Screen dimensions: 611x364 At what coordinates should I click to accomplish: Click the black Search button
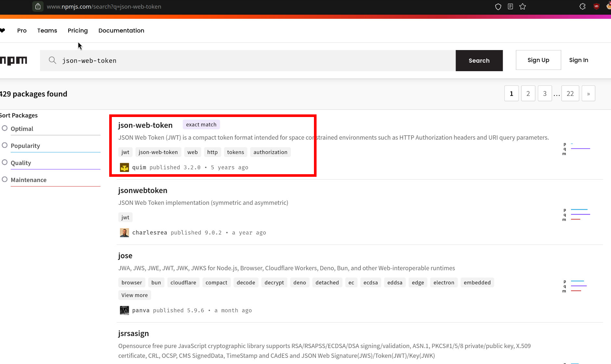tap(479, 60)
